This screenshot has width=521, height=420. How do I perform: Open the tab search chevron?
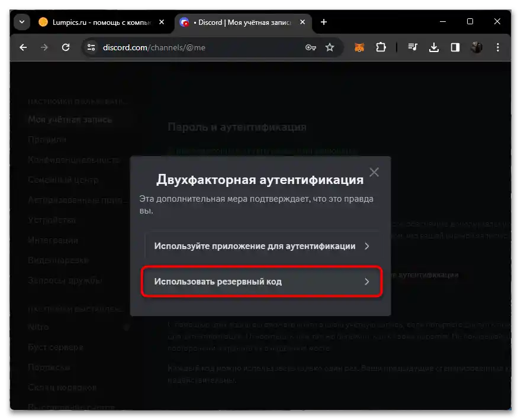22,21
